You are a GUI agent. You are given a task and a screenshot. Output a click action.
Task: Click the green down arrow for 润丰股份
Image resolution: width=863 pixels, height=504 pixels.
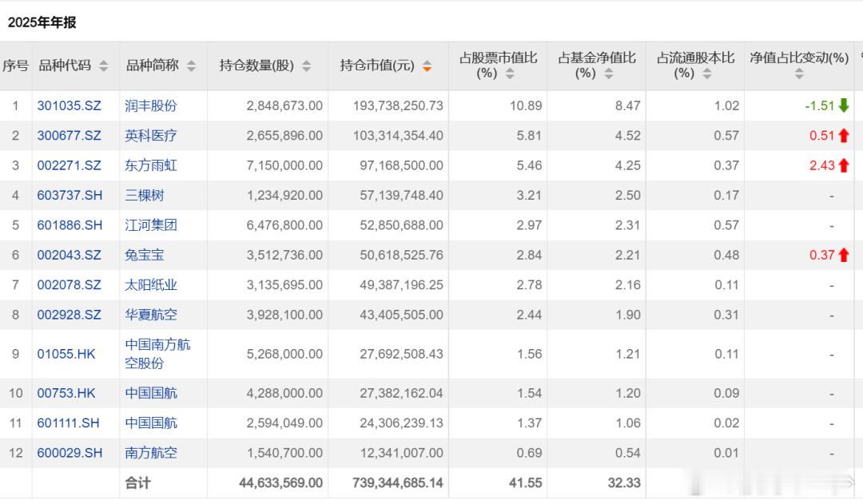tap(844, 105)
